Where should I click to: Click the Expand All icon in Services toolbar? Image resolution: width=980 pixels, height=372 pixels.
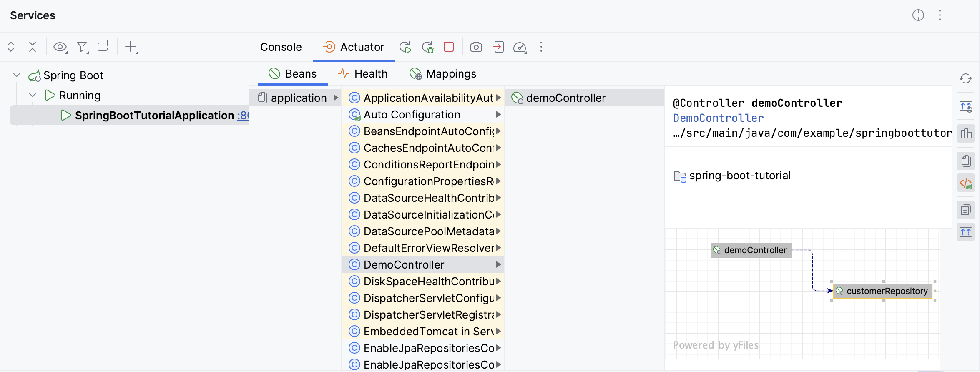click(11, 47)
